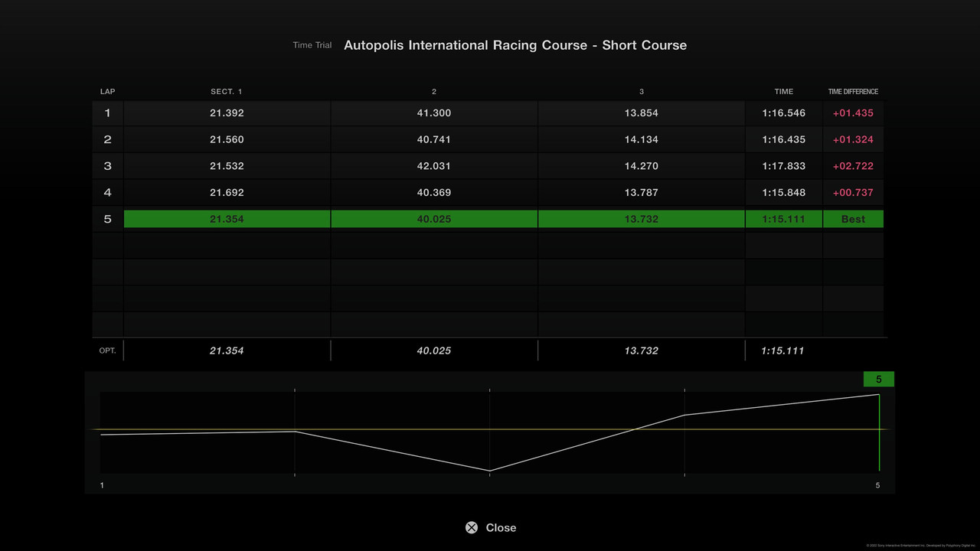Screen dimensions: 980x551
Task: Select lap 3 sector 2 time 42.031
Action: coord(434,166)
